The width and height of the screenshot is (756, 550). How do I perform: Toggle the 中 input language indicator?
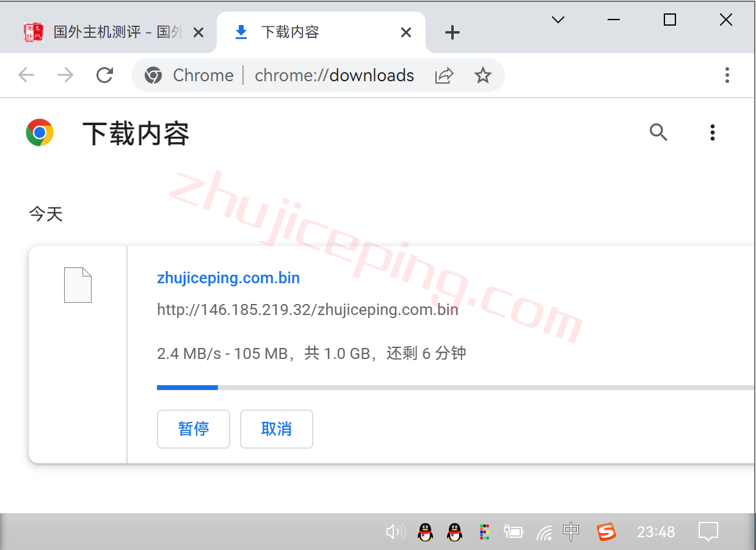pos(571,532)
